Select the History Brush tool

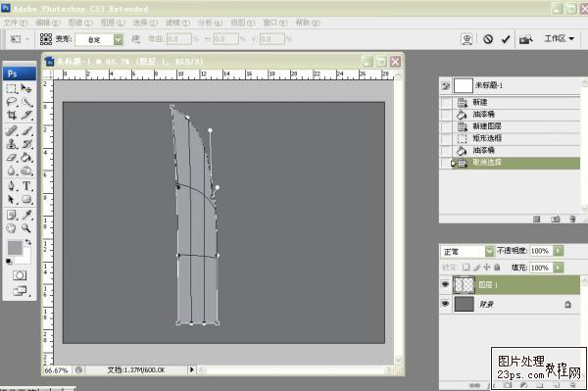[x=26, y=144]
